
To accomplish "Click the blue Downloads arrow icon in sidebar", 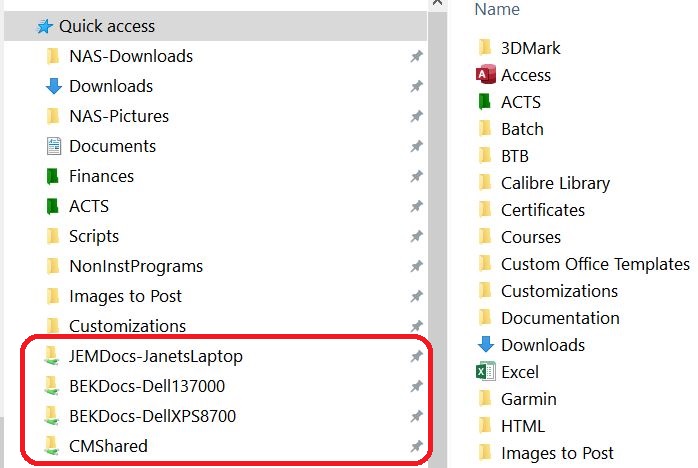I will 54,86.
